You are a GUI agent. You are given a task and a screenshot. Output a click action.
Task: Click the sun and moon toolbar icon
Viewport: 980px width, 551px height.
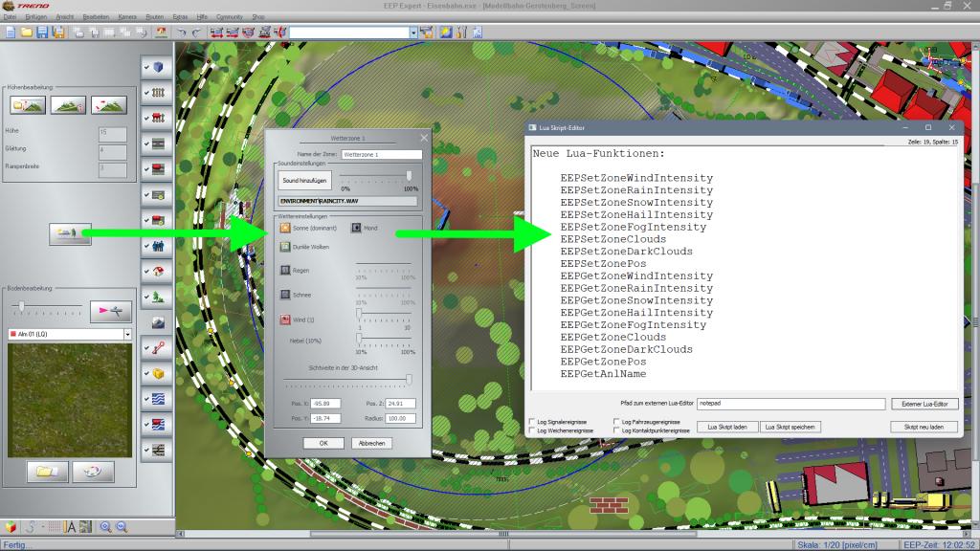[x=446, y=33]
